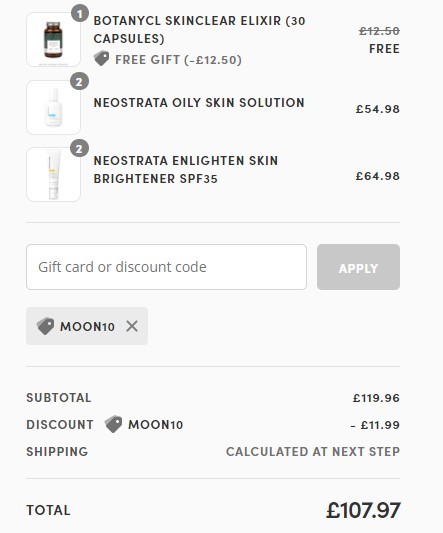This screenshot has width=443, height=533.
Task: Click the tag icon in MOON10 chip
Action: (45, 326)
